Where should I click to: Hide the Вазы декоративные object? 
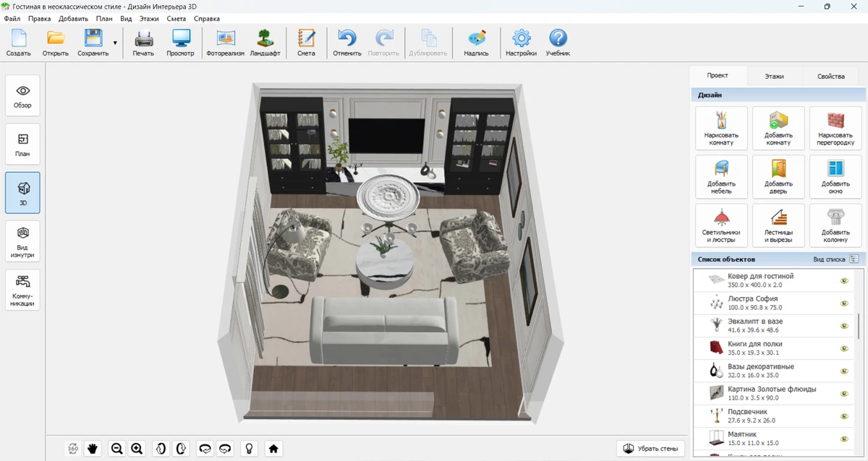tap(843, 371)
